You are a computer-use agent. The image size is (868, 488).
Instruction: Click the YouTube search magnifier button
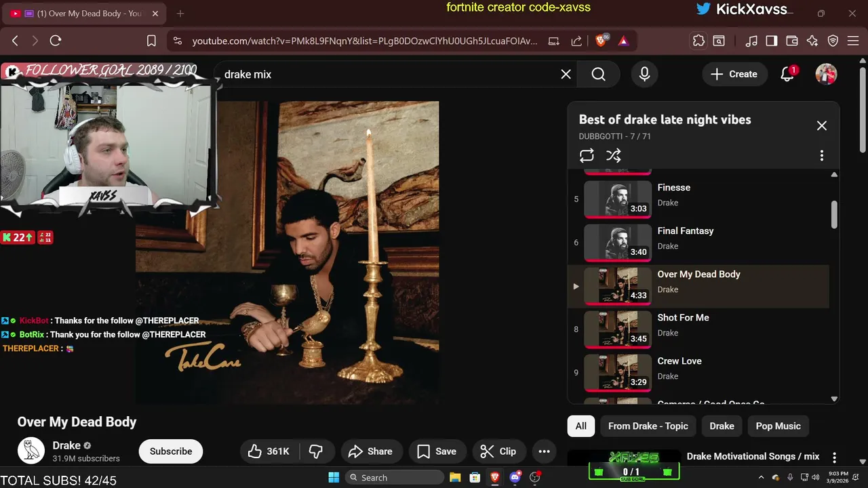click(599, 75)
